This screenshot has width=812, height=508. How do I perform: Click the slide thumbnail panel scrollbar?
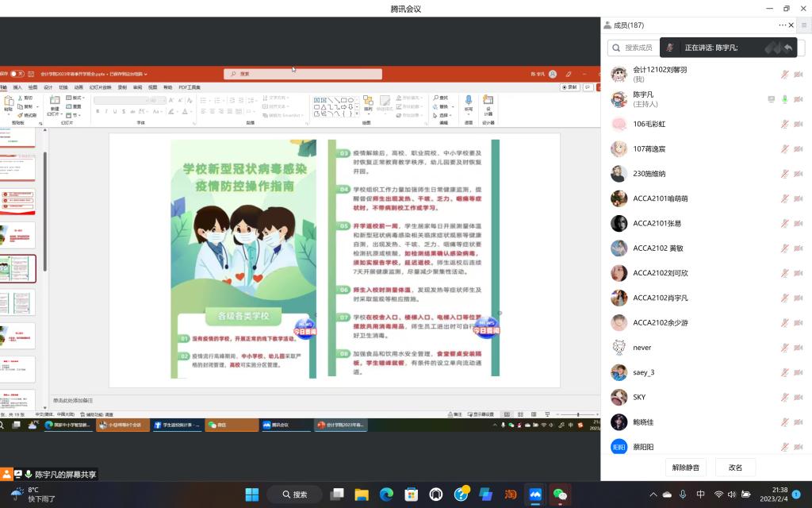45,211
